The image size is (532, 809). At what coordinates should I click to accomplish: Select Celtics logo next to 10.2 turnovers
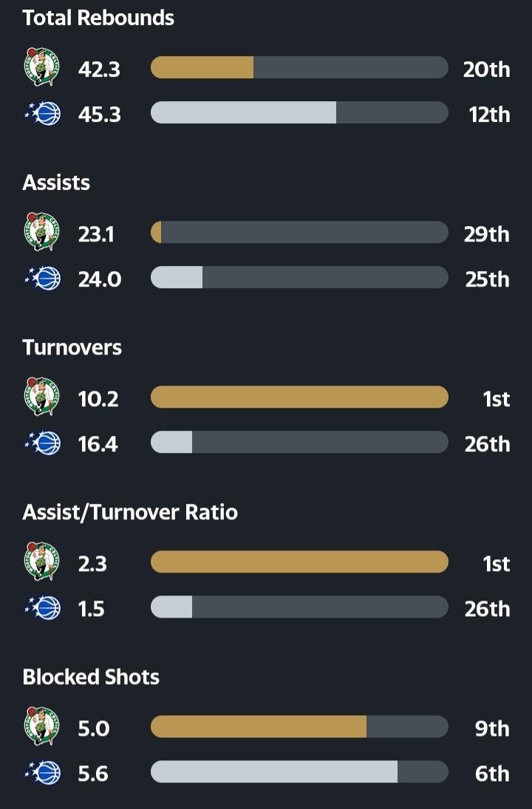(x=41, y=397)
